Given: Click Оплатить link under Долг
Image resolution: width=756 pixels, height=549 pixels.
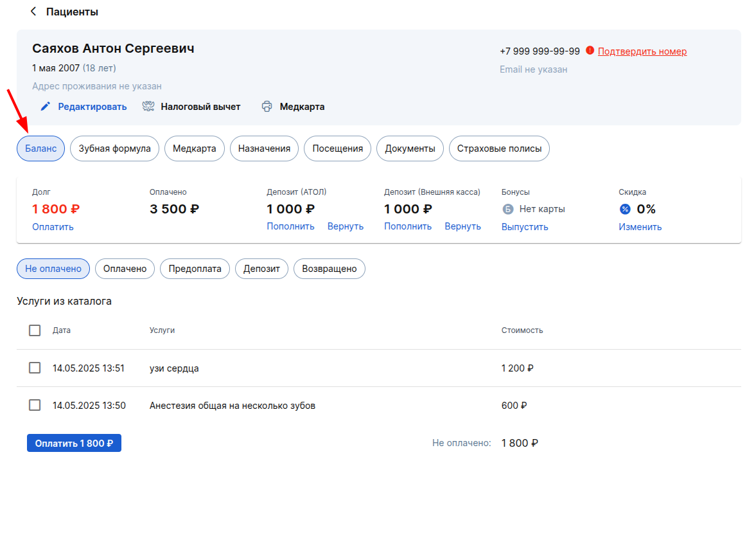Looking at the screenshot, I should (53, 227).
